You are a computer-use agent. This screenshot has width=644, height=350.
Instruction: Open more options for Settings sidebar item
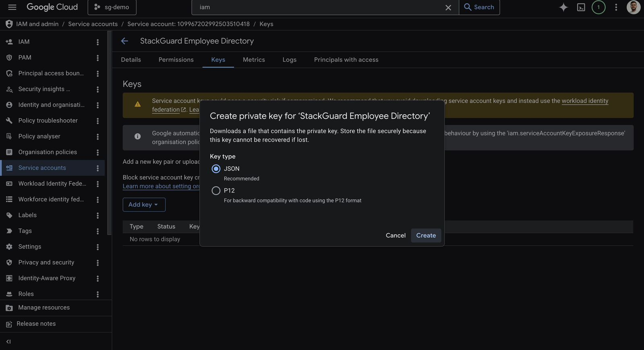(97, 247)
